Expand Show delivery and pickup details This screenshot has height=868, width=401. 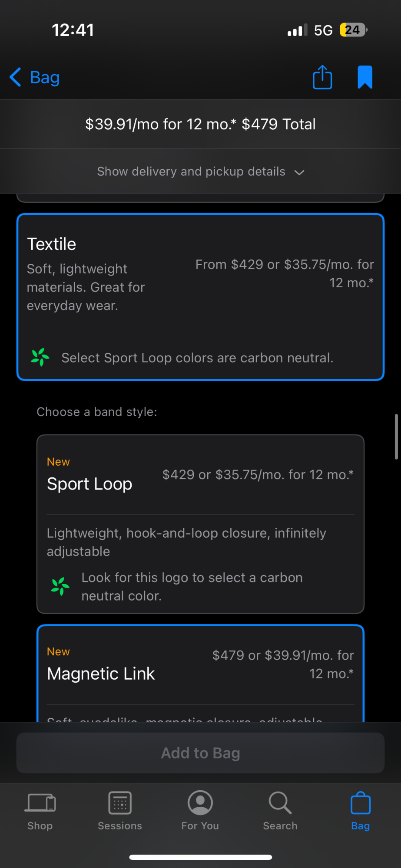[x=200, y=171]
